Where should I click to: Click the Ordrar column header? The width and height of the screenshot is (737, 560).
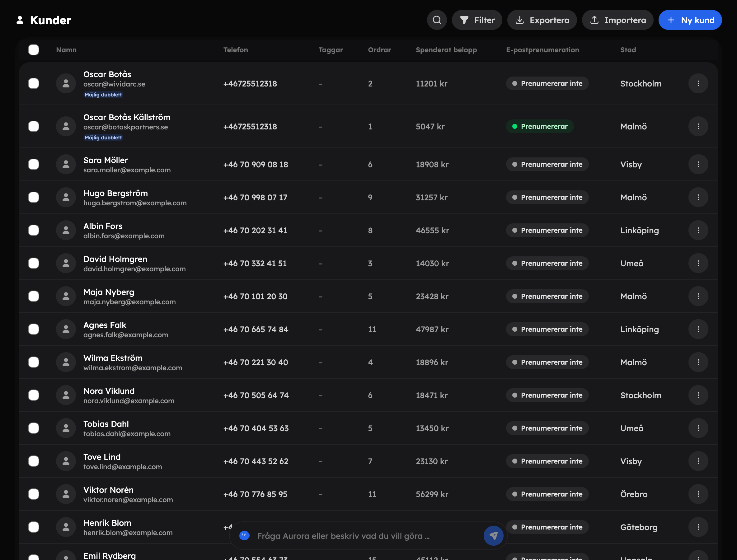pyautogui.click(x=379, y=50)
